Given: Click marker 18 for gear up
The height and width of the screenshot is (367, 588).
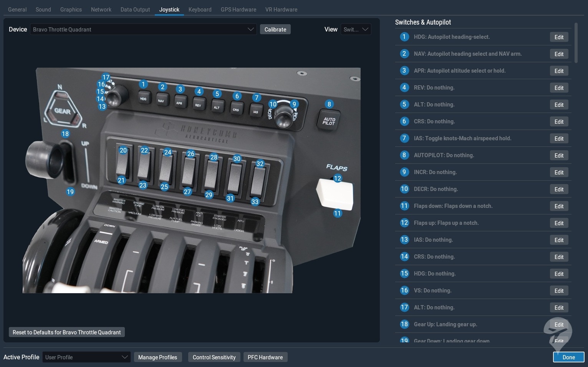Looking at the screenshot, I should click(x=65, y=134).
